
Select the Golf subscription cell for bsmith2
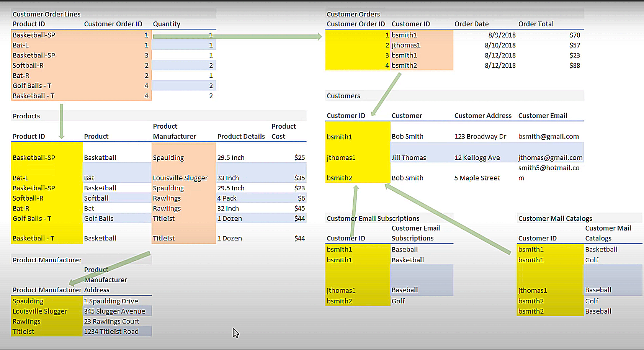click(x=398, y=301)
